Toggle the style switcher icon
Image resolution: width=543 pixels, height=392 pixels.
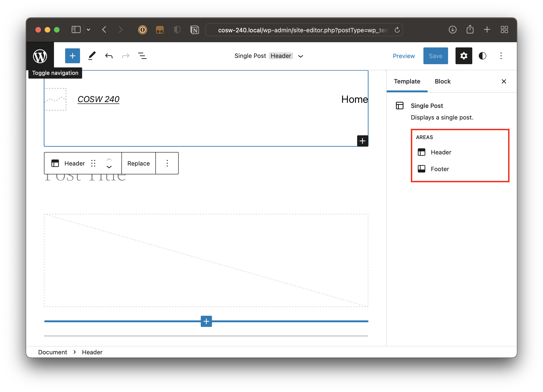(x=482, y=55)
